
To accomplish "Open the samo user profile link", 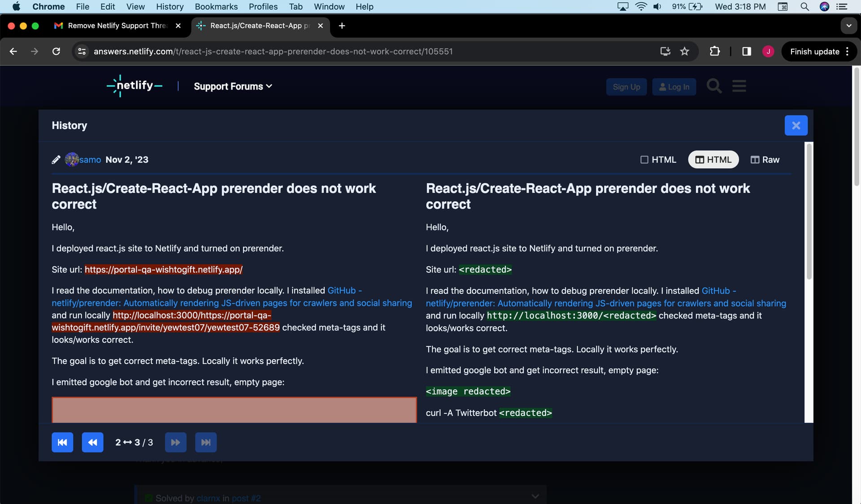I will pyautogui.click(x=90, y=159).
